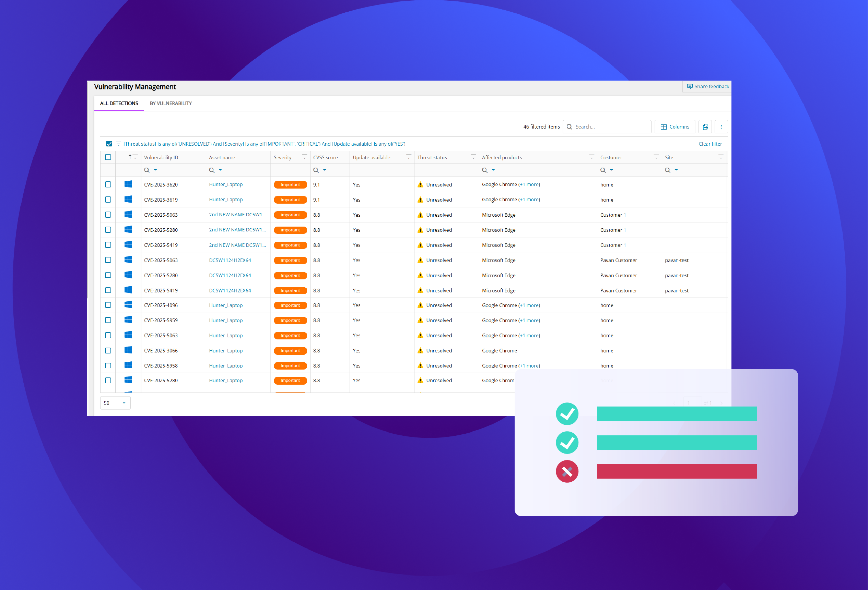Open the Hunter_Laptop asset link
868x590 pixels.
click(x=226, y=184)
